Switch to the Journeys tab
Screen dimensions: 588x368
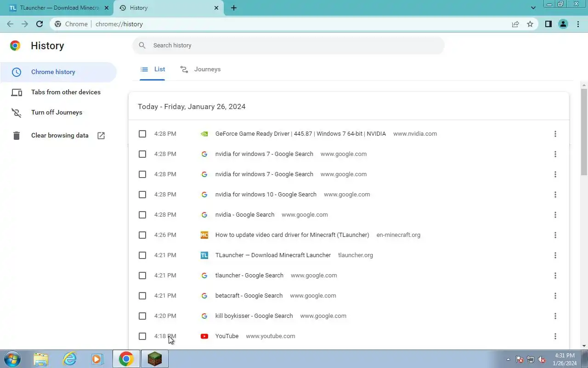tap(200, 69)
